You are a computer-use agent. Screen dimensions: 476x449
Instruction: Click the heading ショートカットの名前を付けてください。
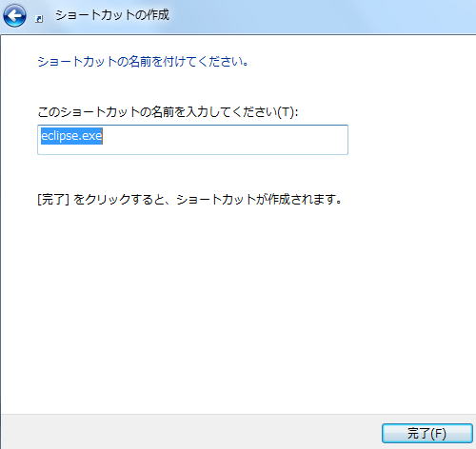[x=143, y=61]
